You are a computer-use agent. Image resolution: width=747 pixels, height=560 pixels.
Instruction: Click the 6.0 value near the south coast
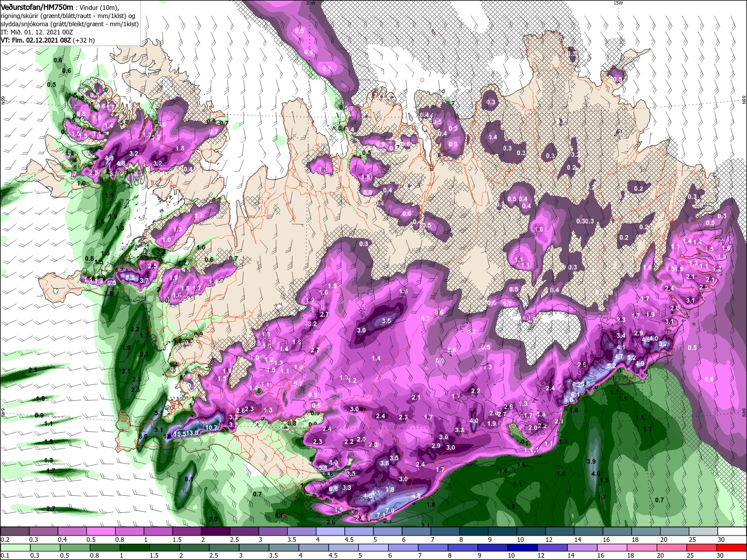pos(333,489)
